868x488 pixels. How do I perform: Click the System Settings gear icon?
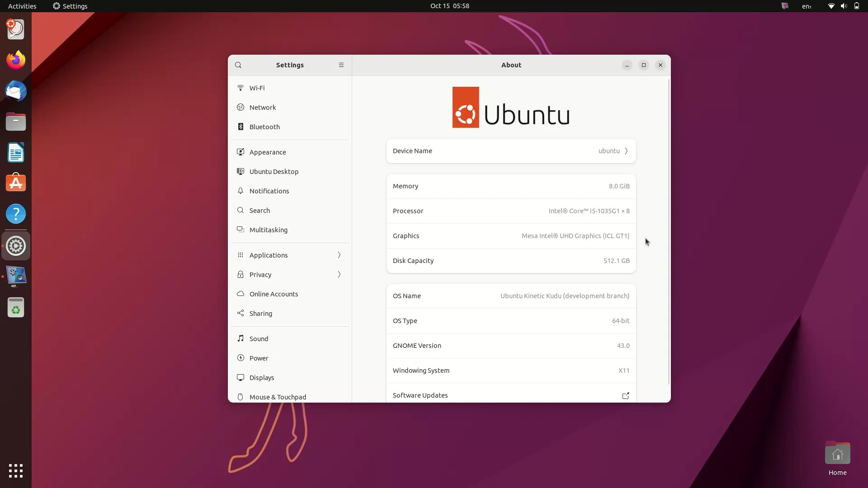pos(15,246)
